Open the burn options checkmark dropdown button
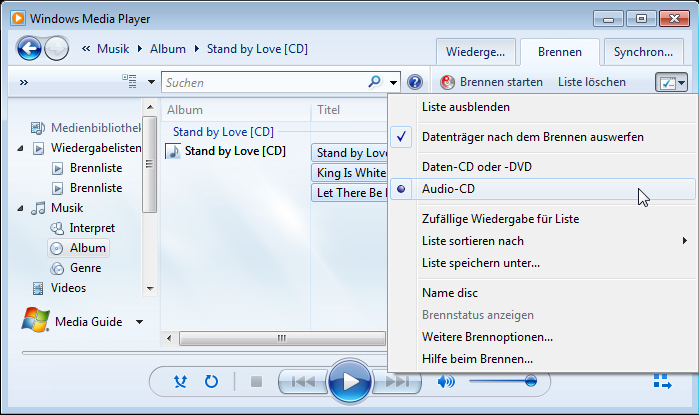 pos(671,82)
